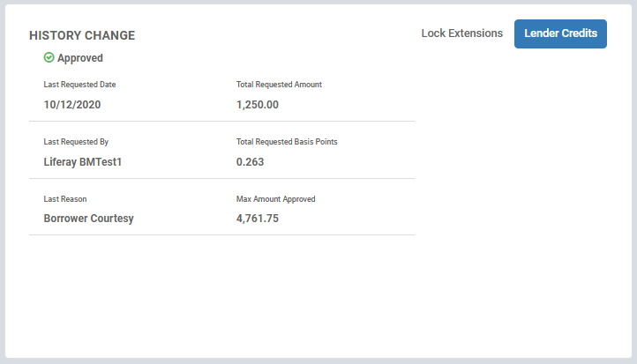Click the divider below Last Reason row
The height and width of the screenshot is (364, 637).
221,234
